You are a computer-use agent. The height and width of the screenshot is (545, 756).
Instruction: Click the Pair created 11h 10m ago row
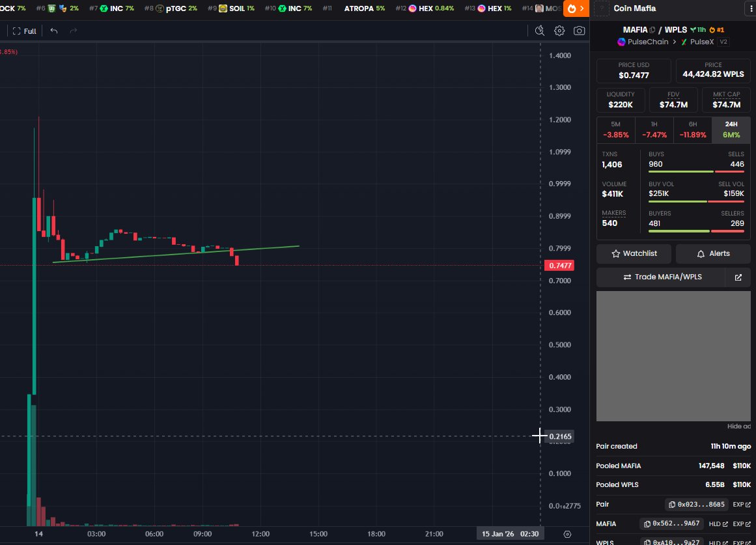[x=673, y=446]
